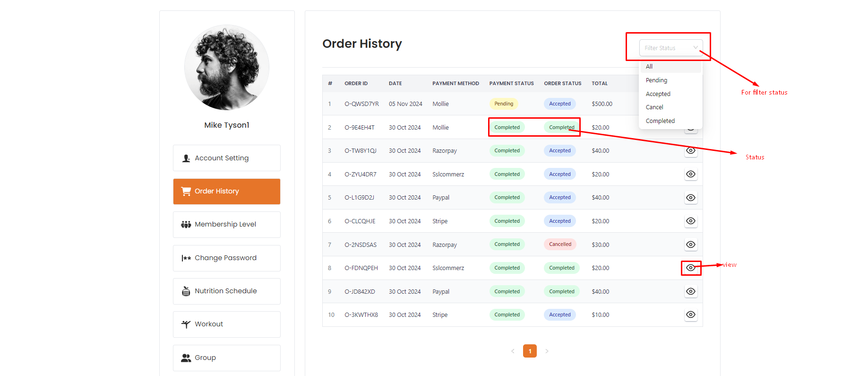Open the Filter Status dropdown
The image size is (868, 376).
[671, 48]
